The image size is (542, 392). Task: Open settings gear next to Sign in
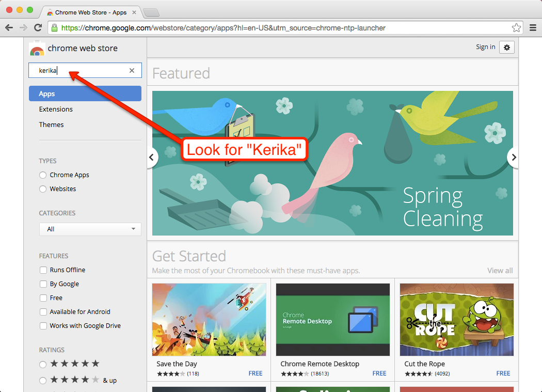coord(507,48)
